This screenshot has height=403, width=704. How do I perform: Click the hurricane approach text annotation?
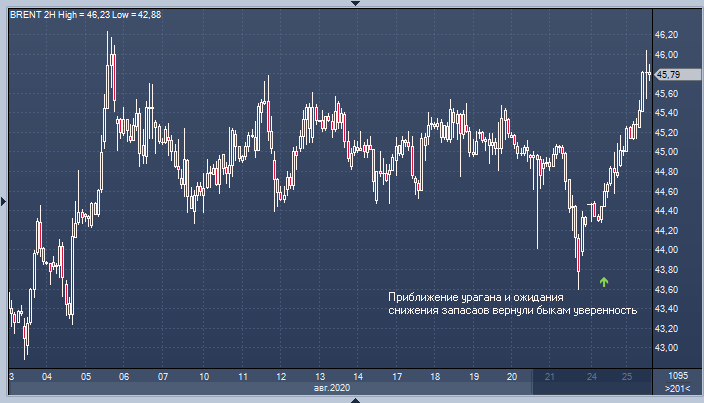tap(511, 303)
